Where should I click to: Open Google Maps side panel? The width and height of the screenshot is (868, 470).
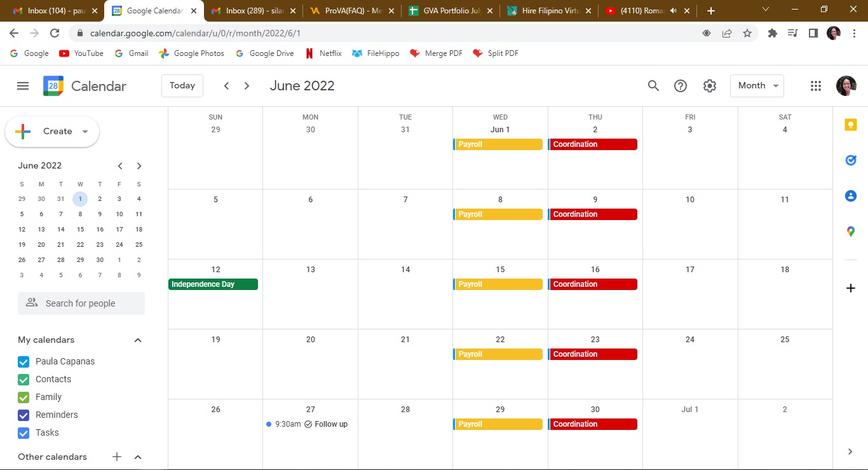(851, 232)
